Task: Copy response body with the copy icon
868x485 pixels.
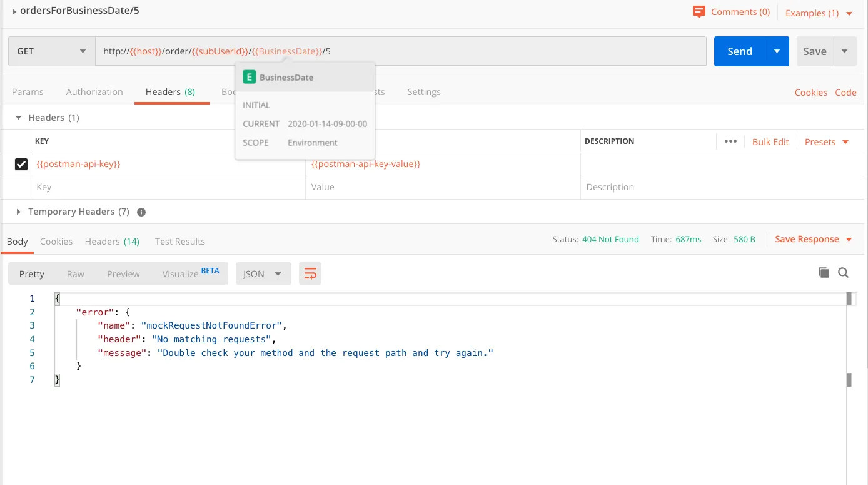Action: pos(824,272)
